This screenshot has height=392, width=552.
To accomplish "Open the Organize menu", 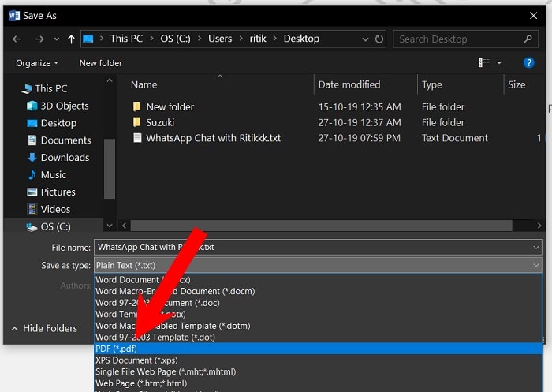I will coord(37,63).
